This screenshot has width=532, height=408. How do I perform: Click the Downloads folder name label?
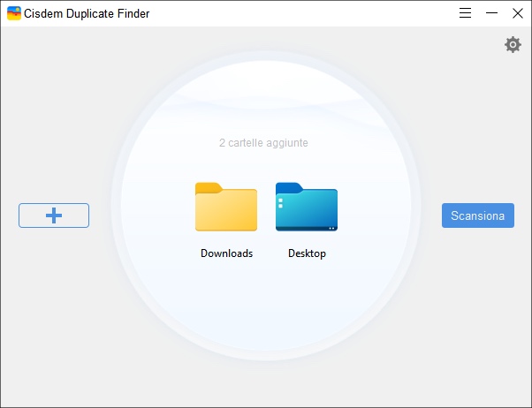226,253
